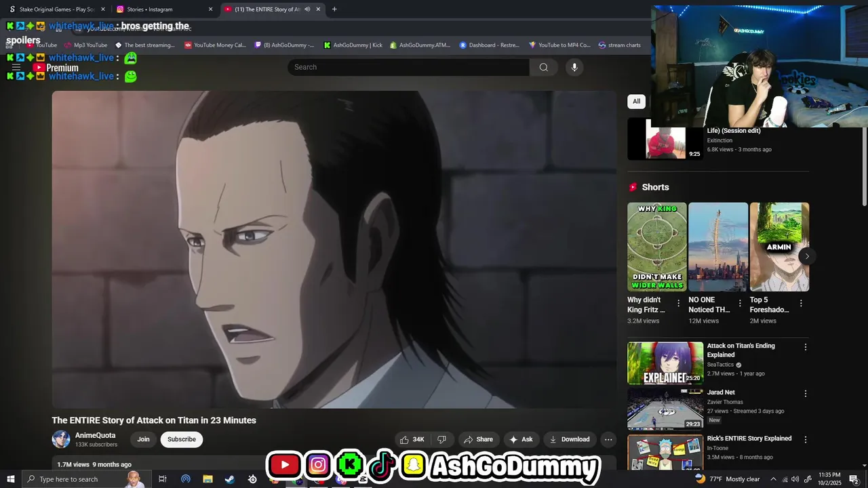Switch to Stories Instagram tab
The height and width of the screenshot is (488, 868).
(x=163, y=9)
